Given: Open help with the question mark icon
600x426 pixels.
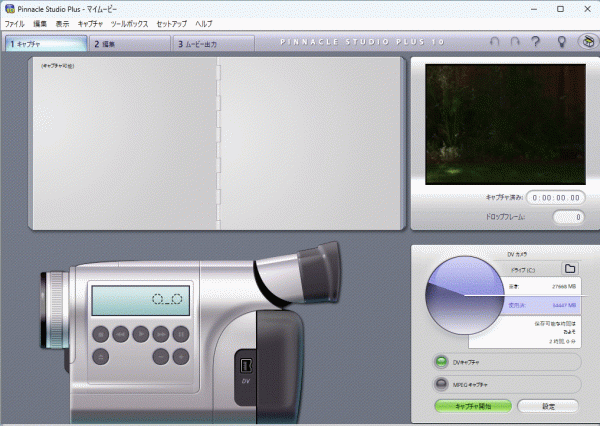Looking at the screenshot, I should tap(536, 41).
